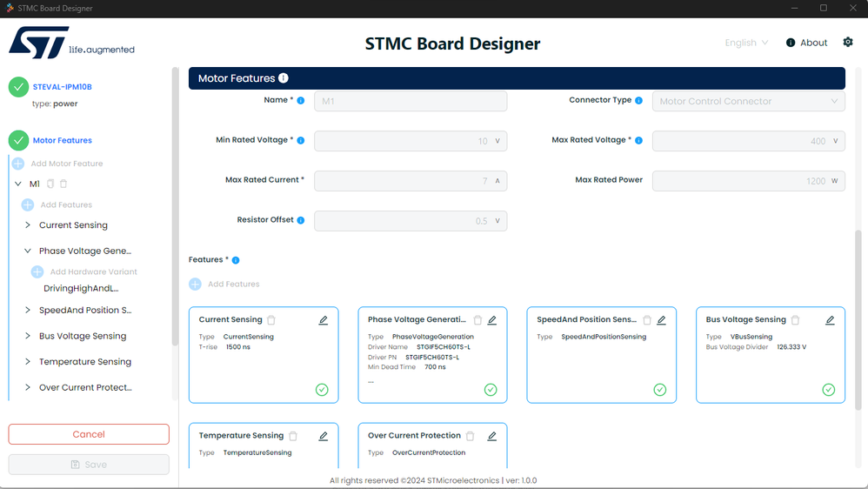Click the main panel vertical scrollbar
Screen dimensions: 868x489
858,320
